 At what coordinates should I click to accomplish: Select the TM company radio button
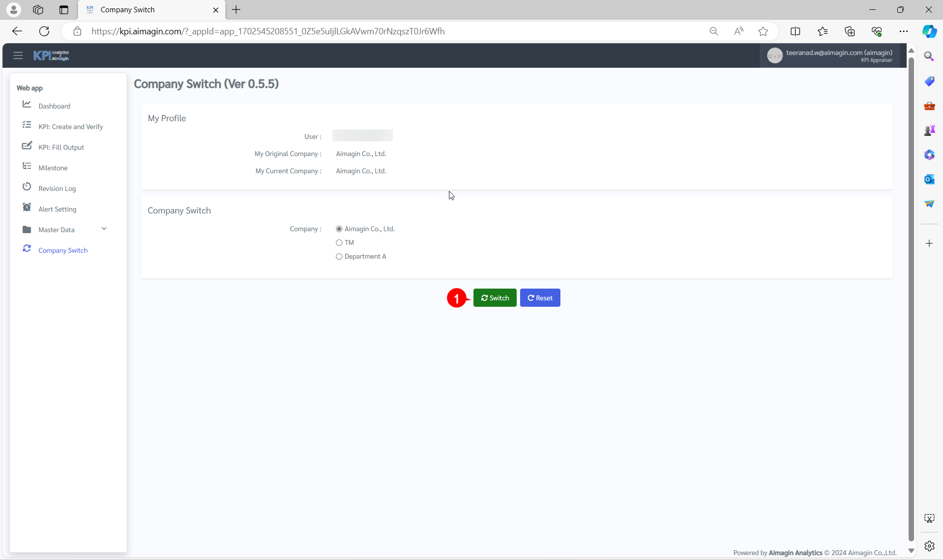point(339,243)
